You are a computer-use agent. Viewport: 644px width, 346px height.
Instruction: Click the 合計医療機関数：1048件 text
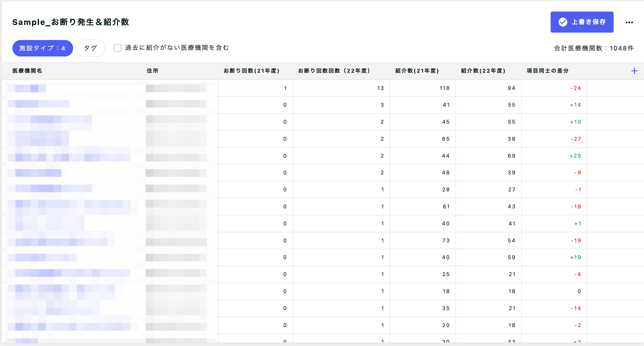click(594, 48)
